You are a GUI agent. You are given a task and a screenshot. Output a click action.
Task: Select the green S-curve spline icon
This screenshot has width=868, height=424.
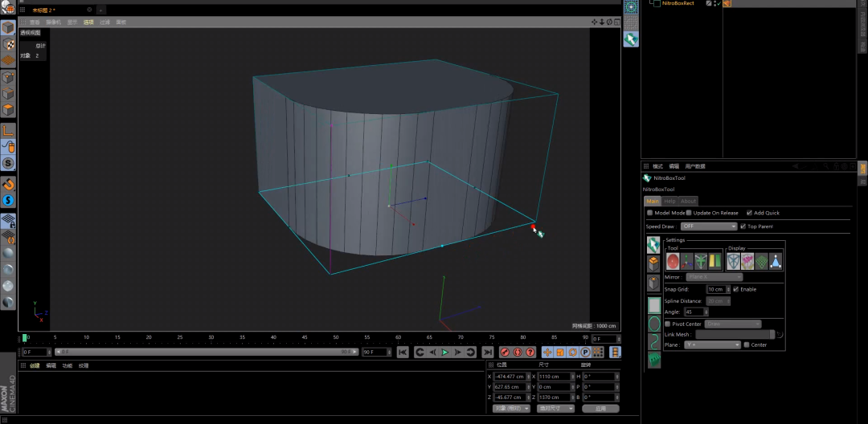click(x=653, y=342)
